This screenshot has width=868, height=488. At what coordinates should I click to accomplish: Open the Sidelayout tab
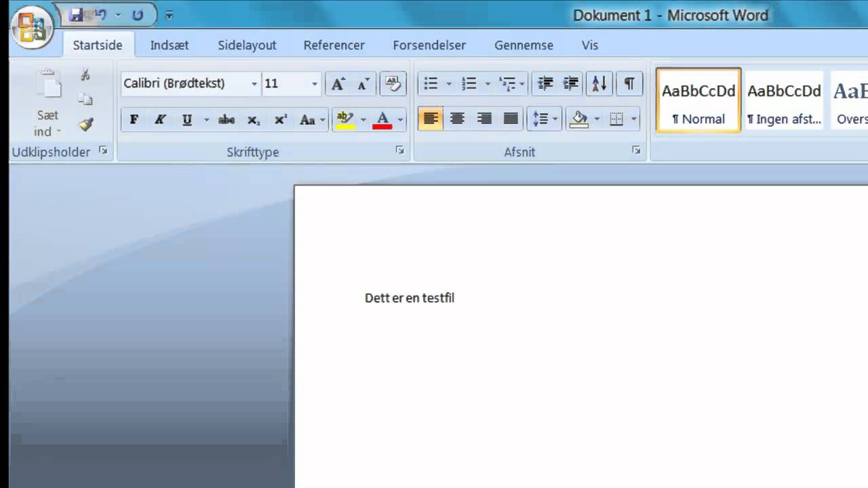(x=247, y=45)
